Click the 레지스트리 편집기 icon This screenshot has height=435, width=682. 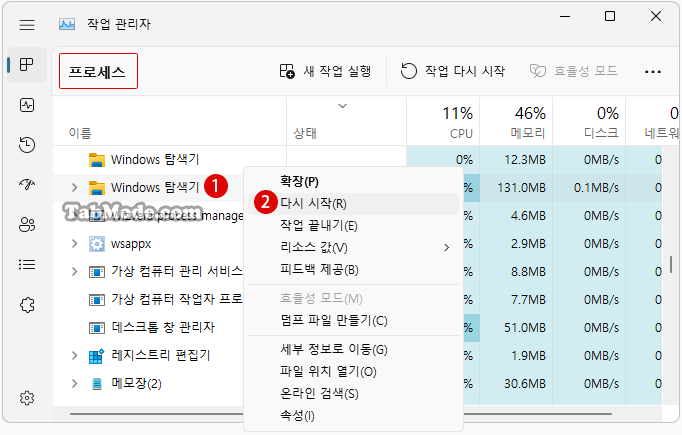tap(97, 356)
